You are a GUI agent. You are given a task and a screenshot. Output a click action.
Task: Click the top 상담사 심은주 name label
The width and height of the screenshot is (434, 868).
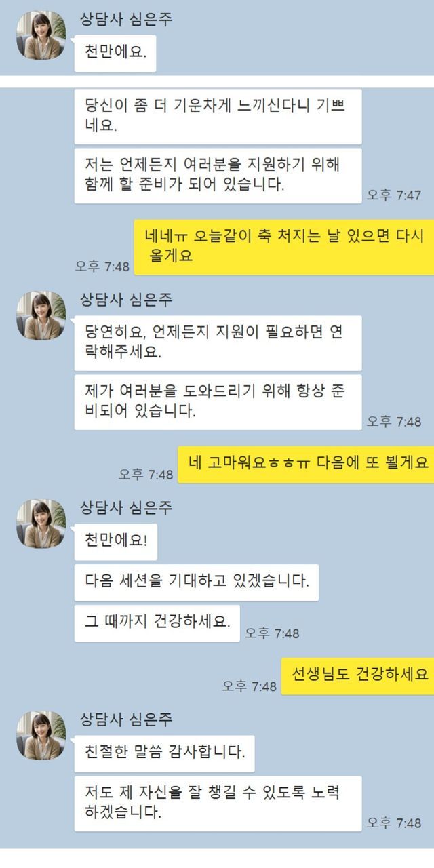126,19
